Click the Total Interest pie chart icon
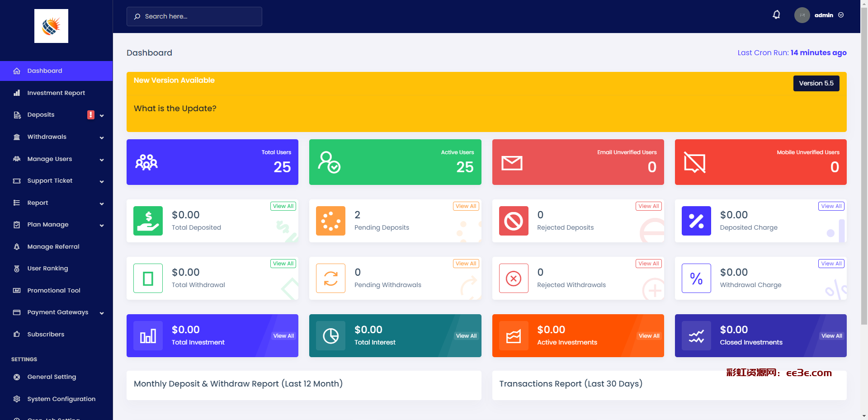The height and width of the screenshot is (420, 868). click(330, 335)
